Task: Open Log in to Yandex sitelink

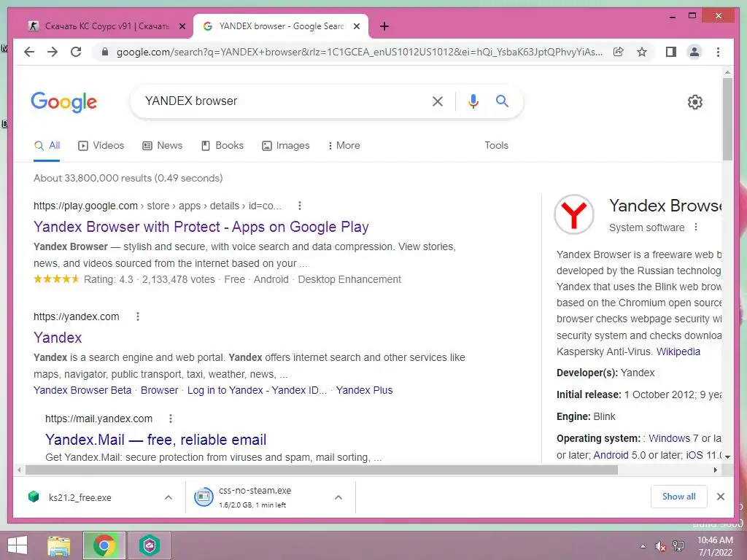Action: pyautogui.click(x=257, y=391)
